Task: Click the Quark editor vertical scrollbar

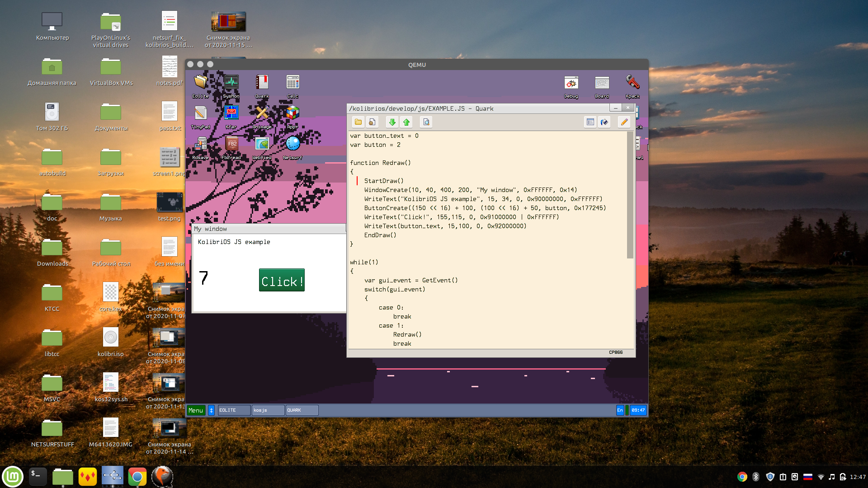Action: [630, 194]
